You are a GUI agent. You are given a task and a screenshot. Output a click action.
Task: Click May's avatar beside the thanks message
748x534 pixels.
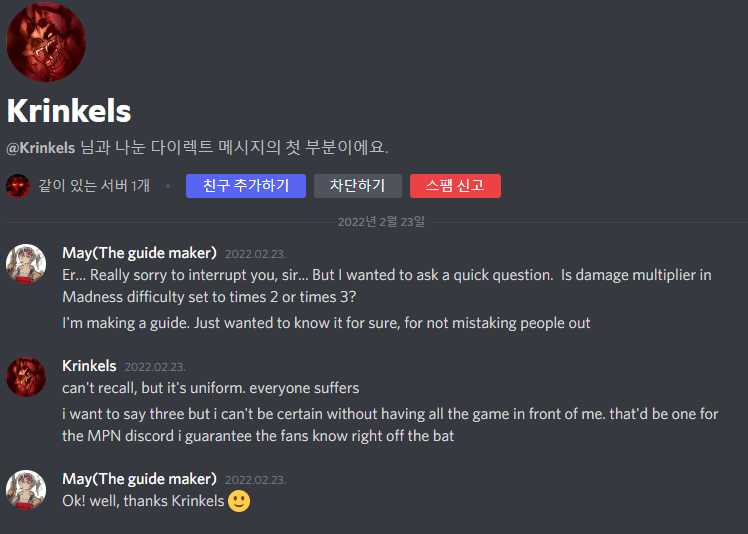(x=26, y=490)
